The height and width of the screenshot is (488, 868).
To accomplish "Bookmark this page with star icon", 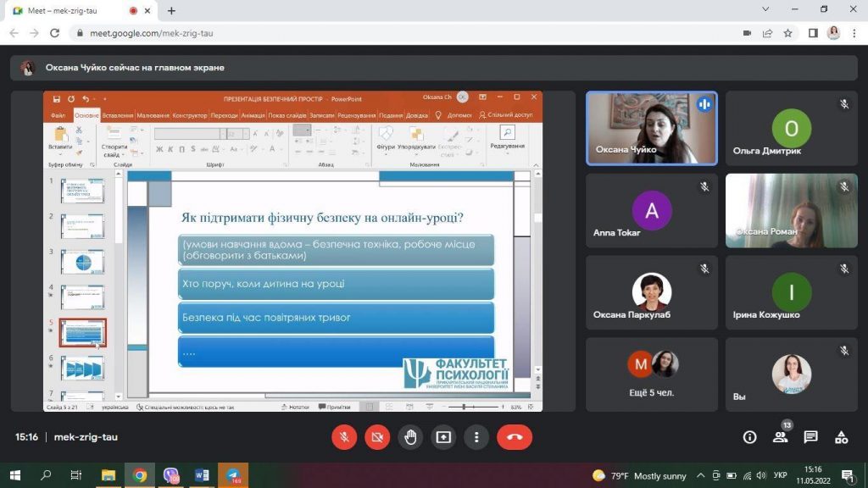I will click(787, 33).
